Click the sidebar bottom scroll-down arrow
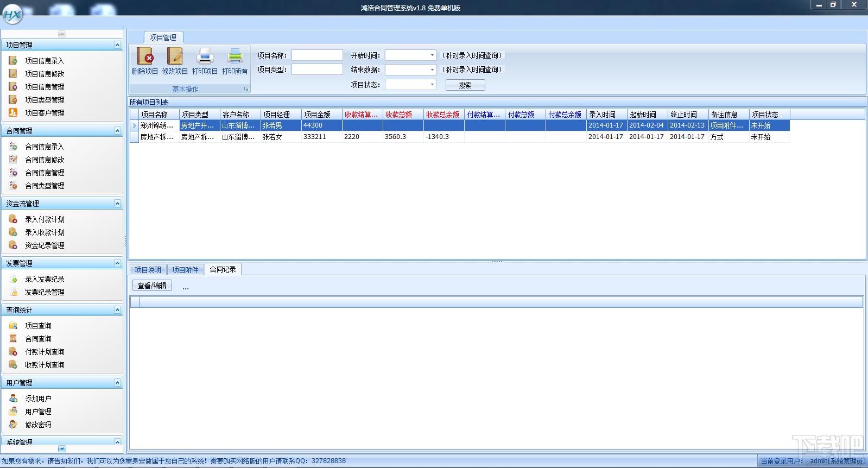The image size is (868, 468). coord(62,449)
